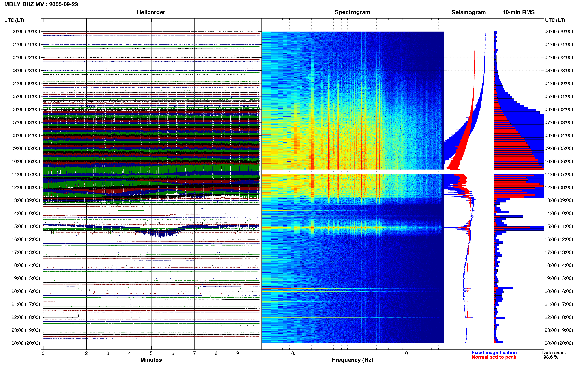
Task: Click the '1' tick on the frequency axis
Action: click(350, 353)
